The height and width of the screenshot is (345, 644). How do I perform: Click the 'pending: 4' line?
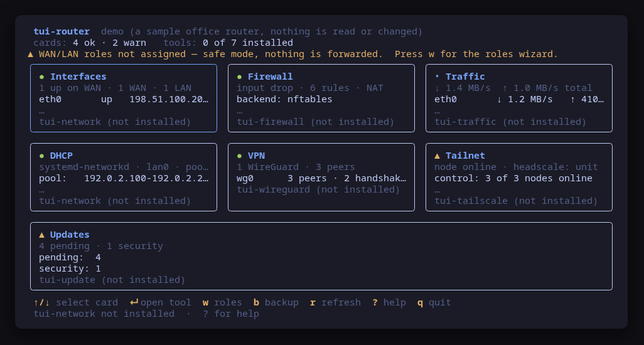[70, 257]
